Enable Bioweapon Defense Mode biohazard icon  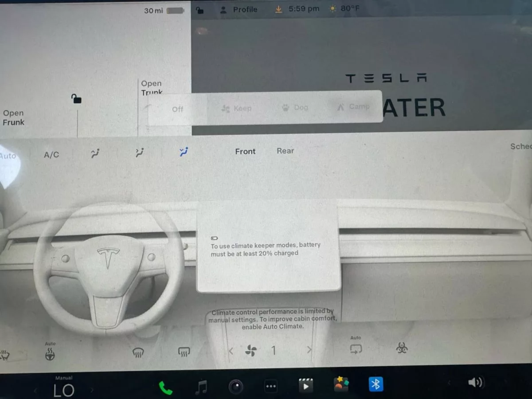coord(402,348)
